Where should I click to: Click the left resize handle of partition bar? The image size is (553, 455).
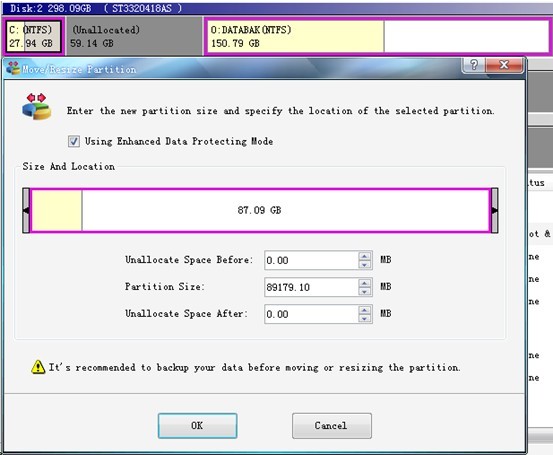pyautogui.click(x=26, y=211)
